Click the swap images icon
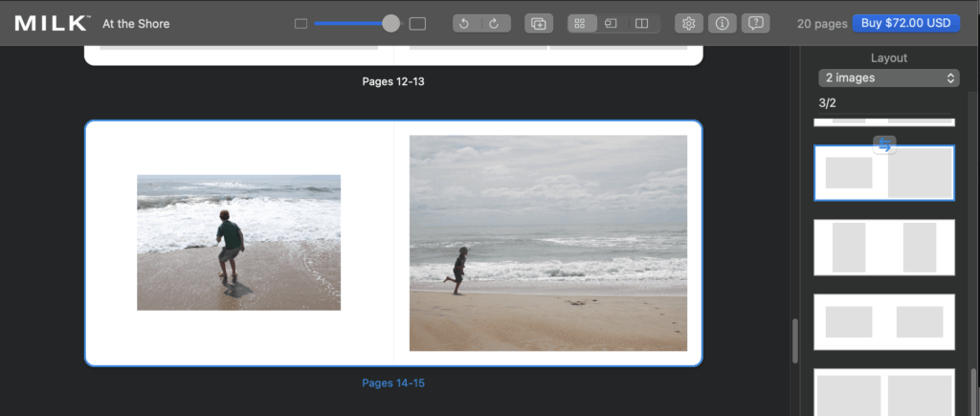The height and width of the screenshot is (416, 980). [x=884, y=145]
